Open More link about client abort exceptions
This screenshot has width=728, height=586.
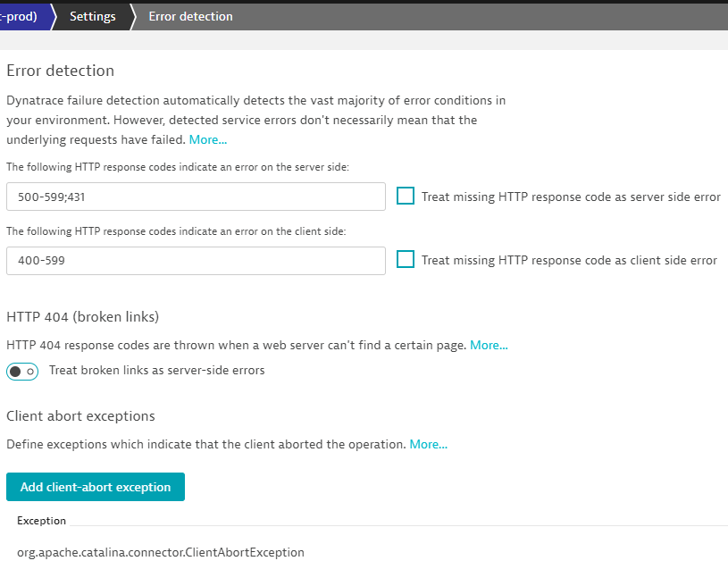[x=428, y=444]
